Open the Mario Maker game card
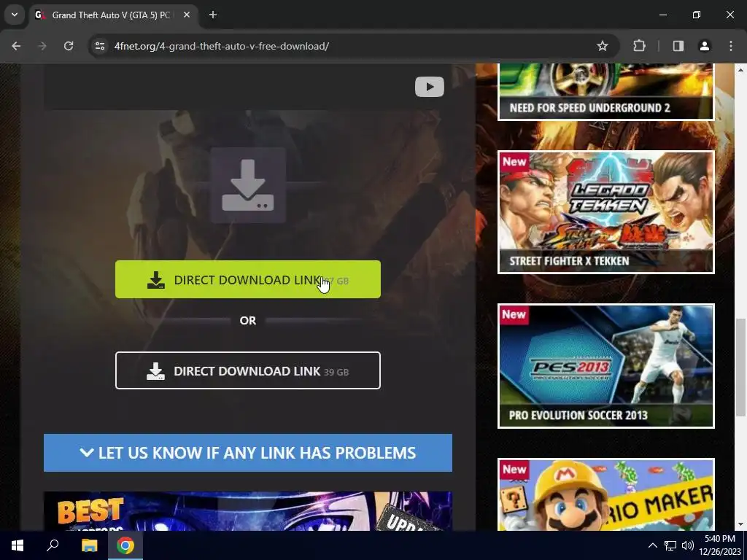 point(605,494)
